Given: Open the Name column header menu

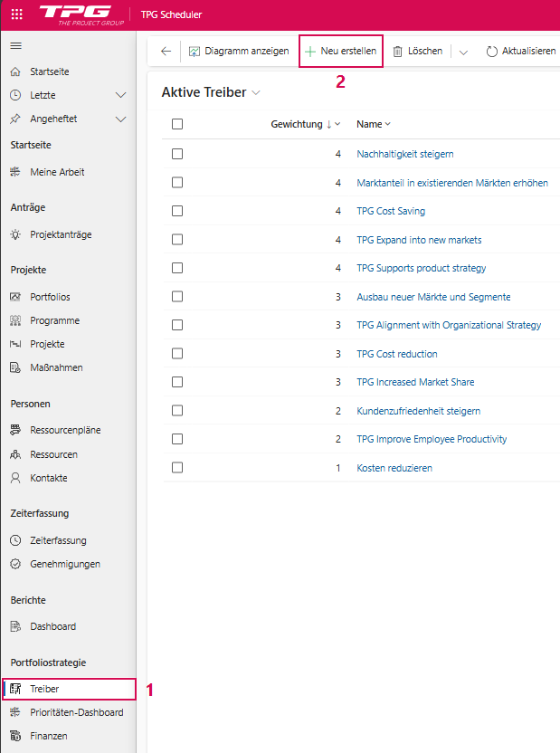Looking at the screenshot, I should (x=373, y=124).
